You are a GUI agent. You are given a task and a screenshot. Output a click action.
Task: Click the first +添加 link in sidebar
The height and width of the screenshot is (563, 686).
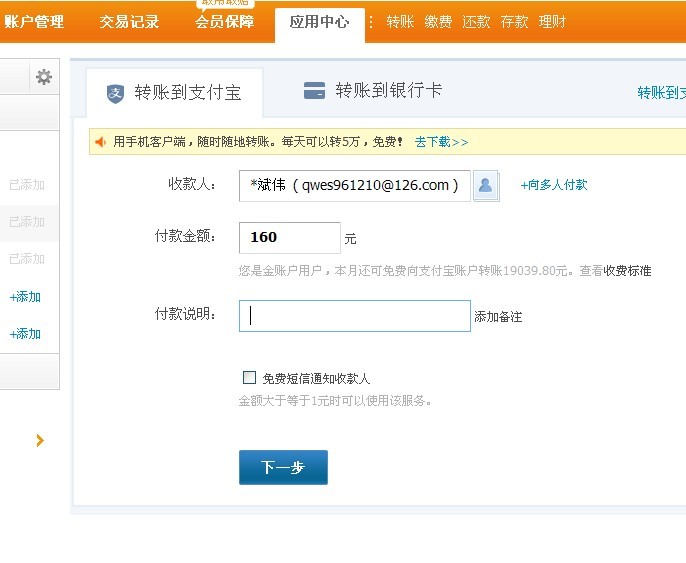click(25, 297)
